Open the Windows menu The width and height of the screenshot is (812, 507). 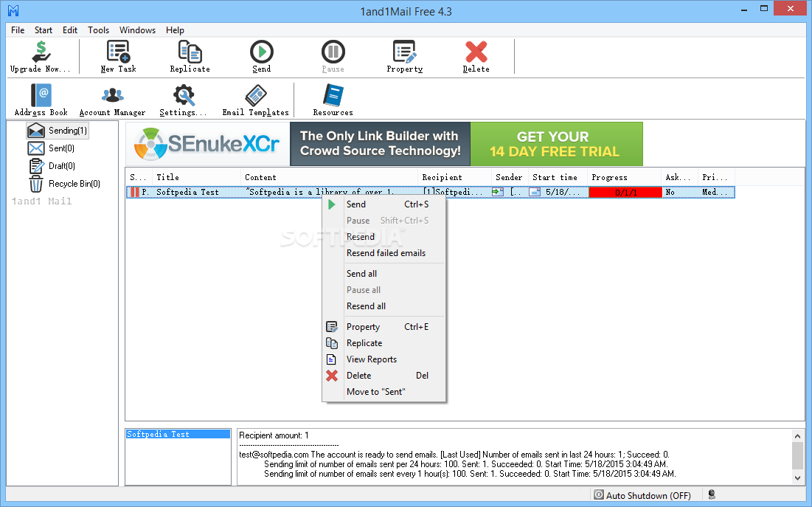[x=137, y=30]
